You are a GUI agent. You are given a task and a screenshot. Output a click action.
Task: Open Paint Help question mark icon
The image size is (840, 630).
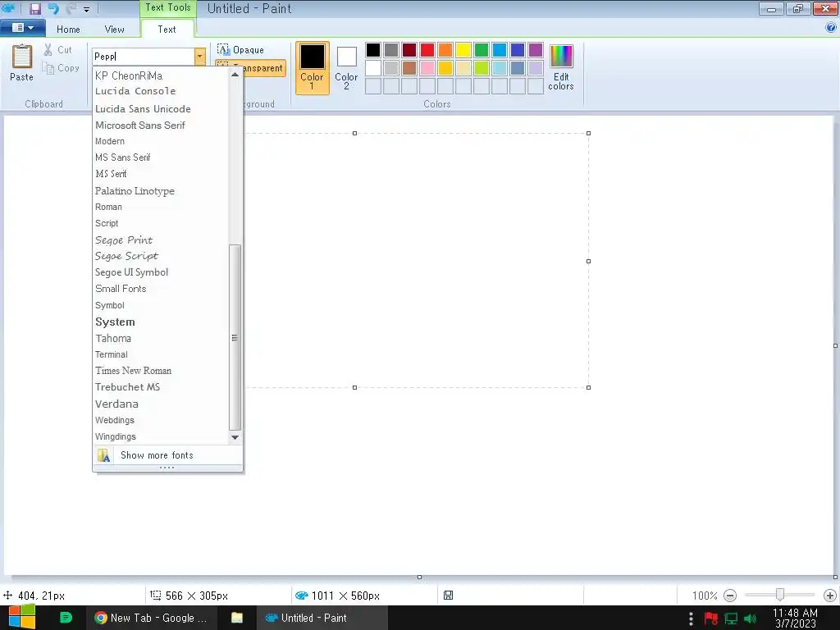(x=831, y=28)
